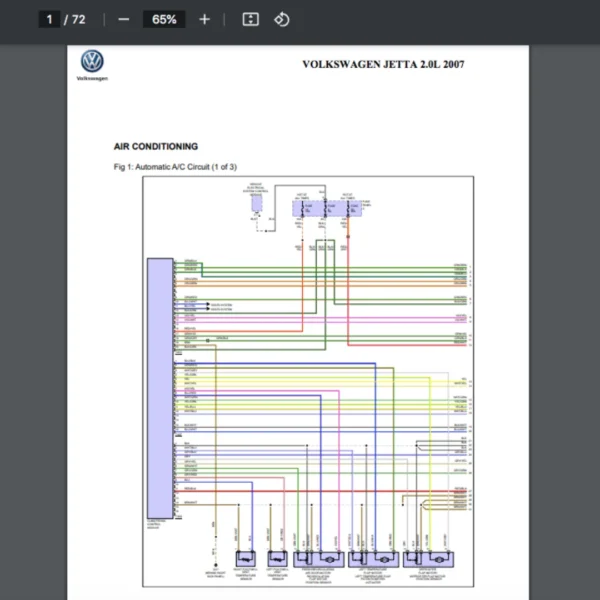Image resolution: width=600 pixels, height=600 pixels.
Task: Click the Volkswagen text under the logo
Action: click(92, 78)
